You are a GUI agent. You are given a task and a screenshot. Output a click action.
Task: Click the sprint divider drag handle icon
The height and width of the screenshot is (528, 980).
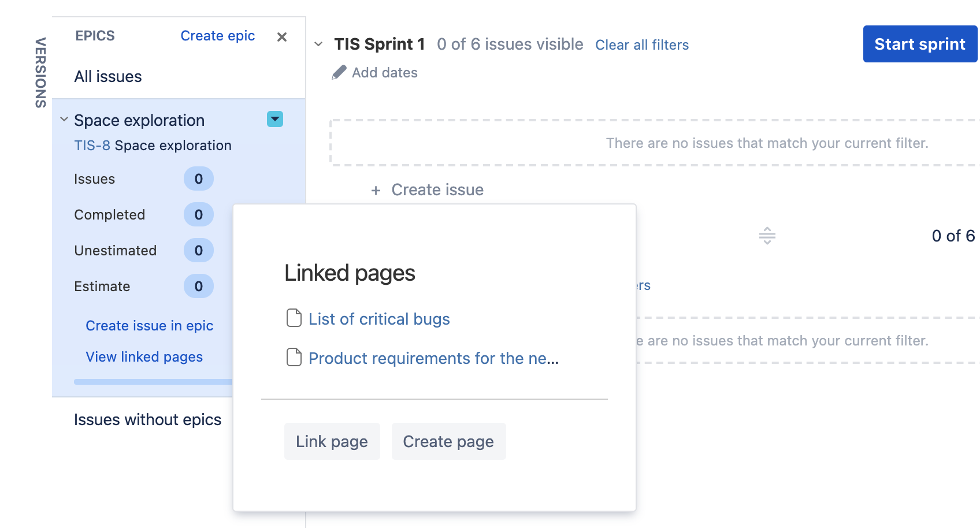(767, 236)
